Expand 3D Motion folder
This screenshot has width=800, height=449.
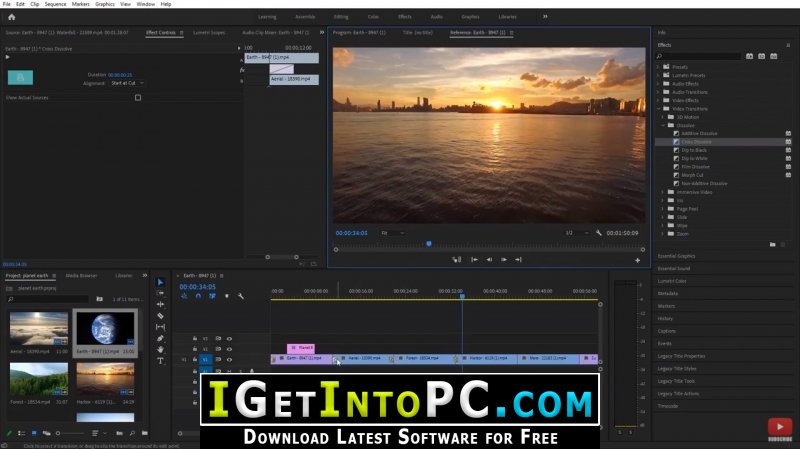pos(663,117)
